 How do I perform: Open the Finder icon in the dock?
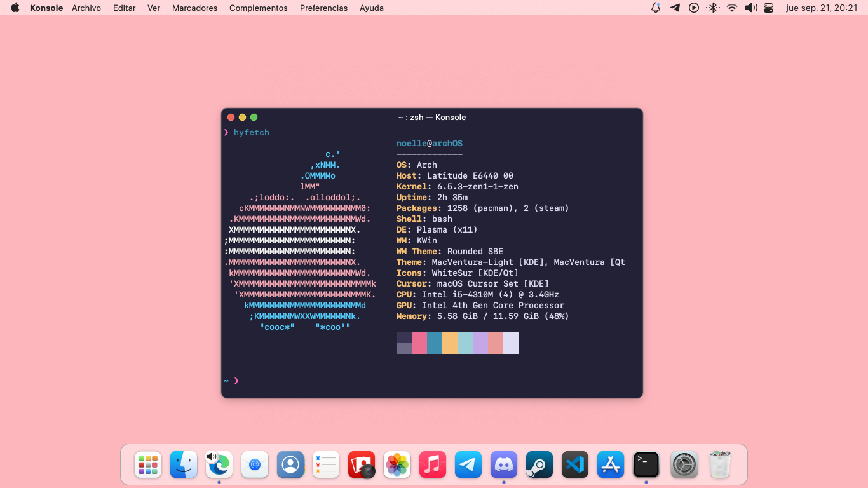tap(184, 464)
